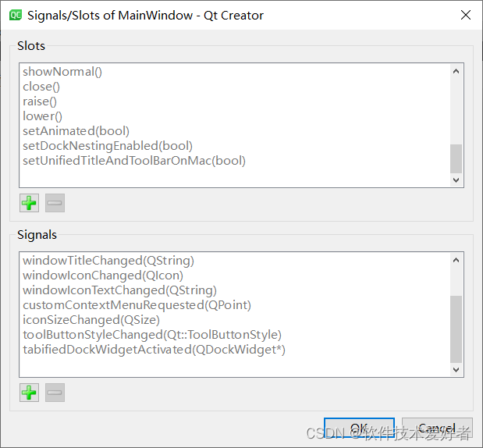
Task: Click the Signals list scroll up arrow
Action: (456, 260)
